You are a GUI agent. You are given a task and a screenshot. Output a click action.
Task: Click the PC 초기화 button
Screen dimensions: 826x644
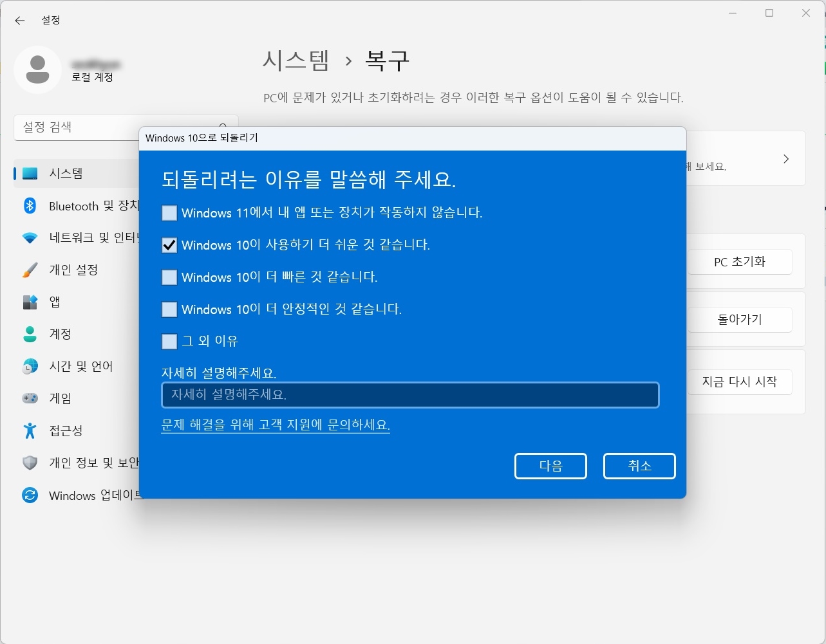pyautogui.click(x=740, y=262)
